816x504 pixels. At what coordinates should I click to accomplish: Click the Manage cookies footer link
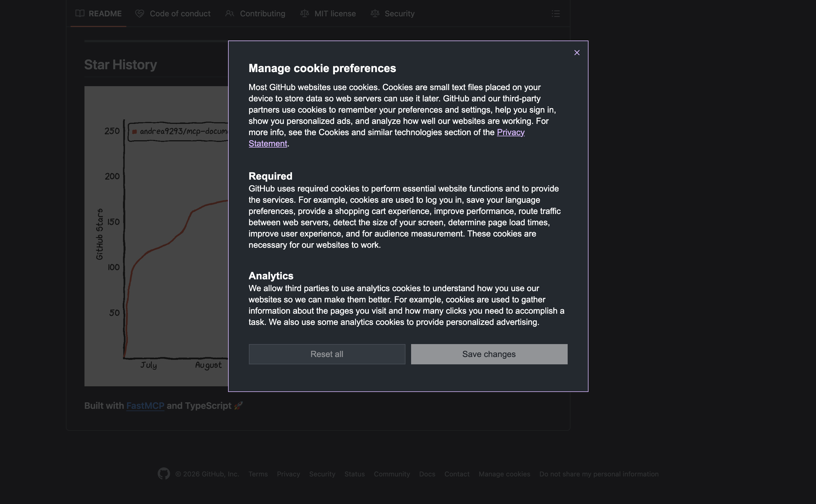tap(504, 474)
